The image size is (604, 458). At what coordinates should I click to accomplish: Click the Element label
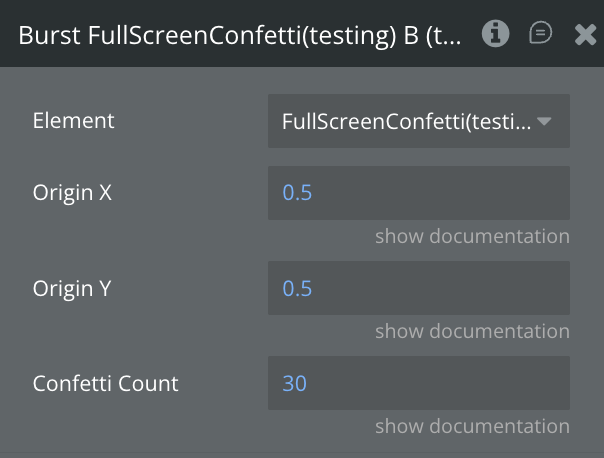click(x=74, y=121)
